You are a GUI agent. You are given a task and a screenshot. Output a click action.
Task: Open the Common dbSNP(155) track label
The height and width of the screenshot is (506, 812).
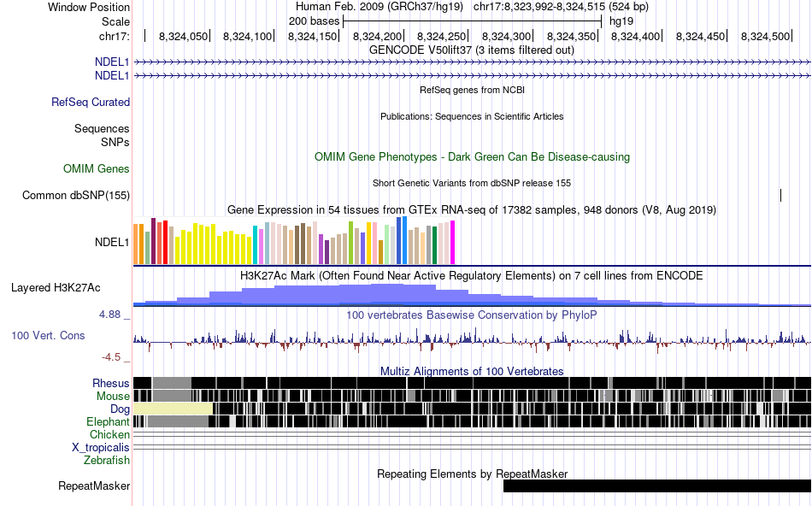click(x=76, y=195)
